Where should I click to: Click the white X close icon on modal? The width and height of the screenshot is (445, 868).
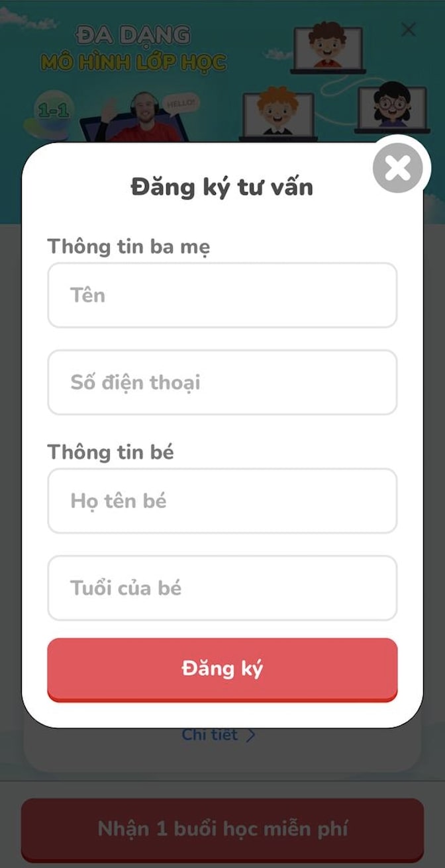tap(397, 168)
